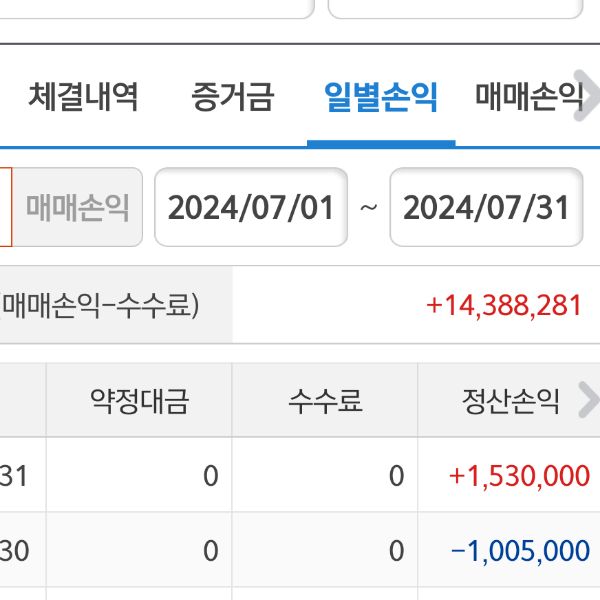600x600 pixels.
Task: Go to the 매매손익 tab
Action: 528,97
